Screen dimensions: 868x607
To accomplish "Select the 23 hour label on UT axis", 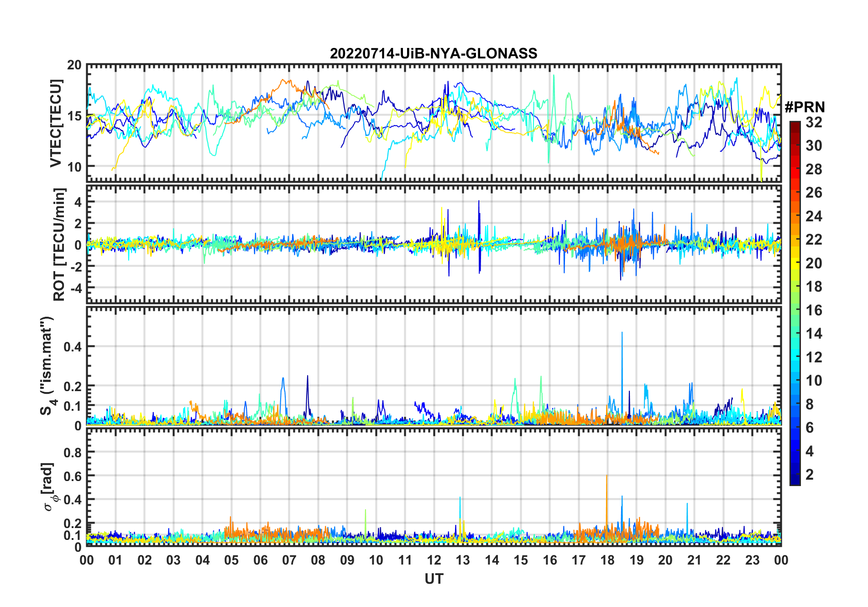I will (x=752, y=560).
